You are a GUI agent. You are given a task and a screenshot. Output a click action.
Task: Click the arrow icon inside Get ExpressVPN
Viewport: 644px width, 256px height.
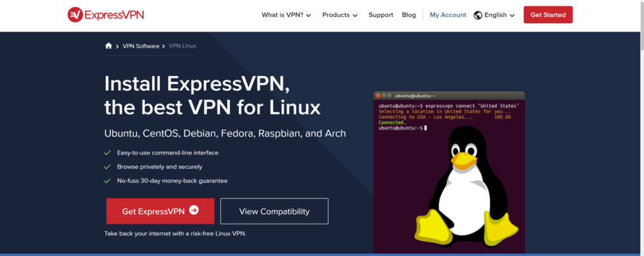tap(194, 210)
